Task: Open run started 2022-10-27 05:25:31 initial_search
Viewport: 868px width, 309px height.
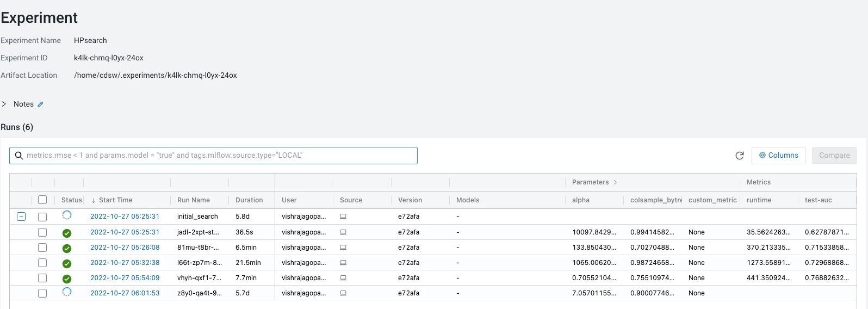Action: point(125,217)
